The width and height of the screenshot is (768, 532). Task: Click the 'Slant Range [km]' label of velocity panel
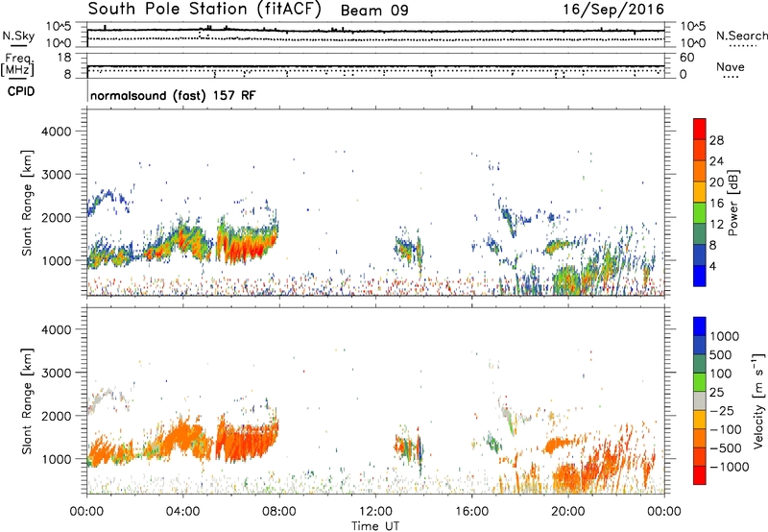click(27, 401)
